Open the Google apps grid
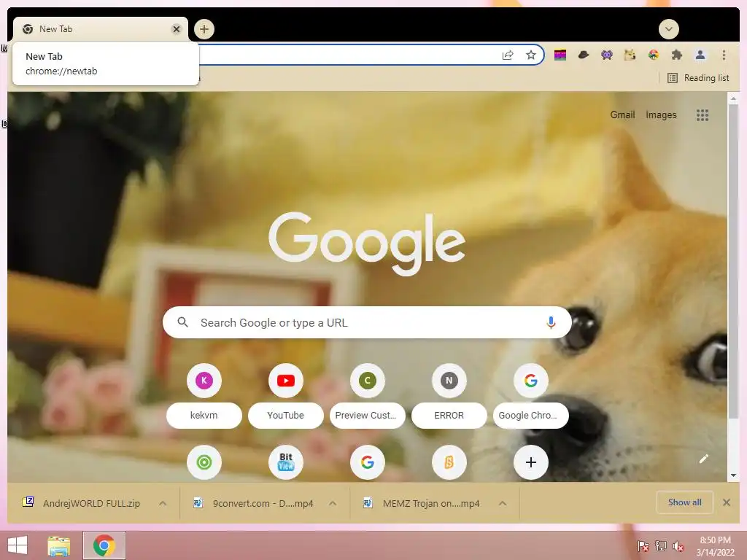This screenshot has height=560, width=747. tap(703, 114)
